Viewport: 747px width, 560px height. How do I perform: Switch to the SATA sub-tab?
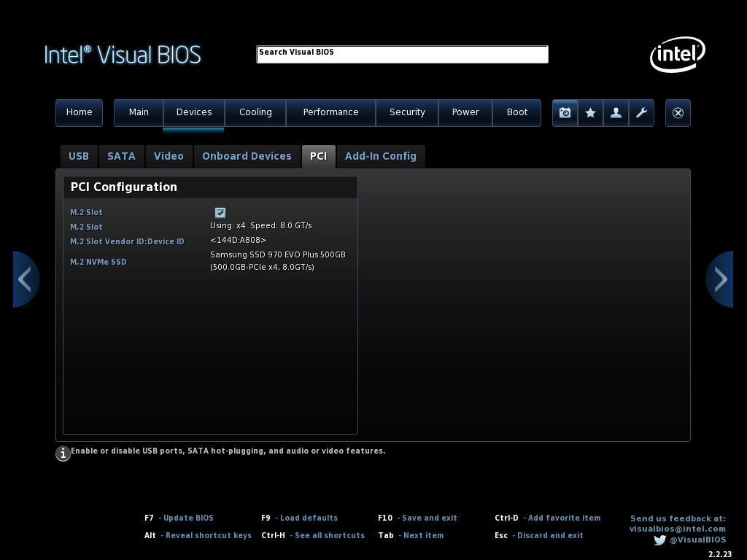[121, 156]
